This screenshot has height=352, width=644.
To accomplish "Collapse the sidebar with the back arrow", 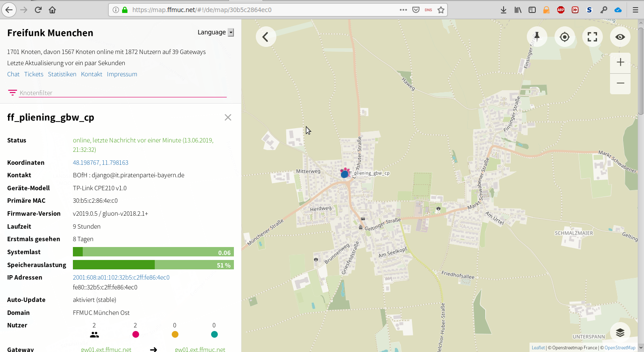I will tap(266, 37).
